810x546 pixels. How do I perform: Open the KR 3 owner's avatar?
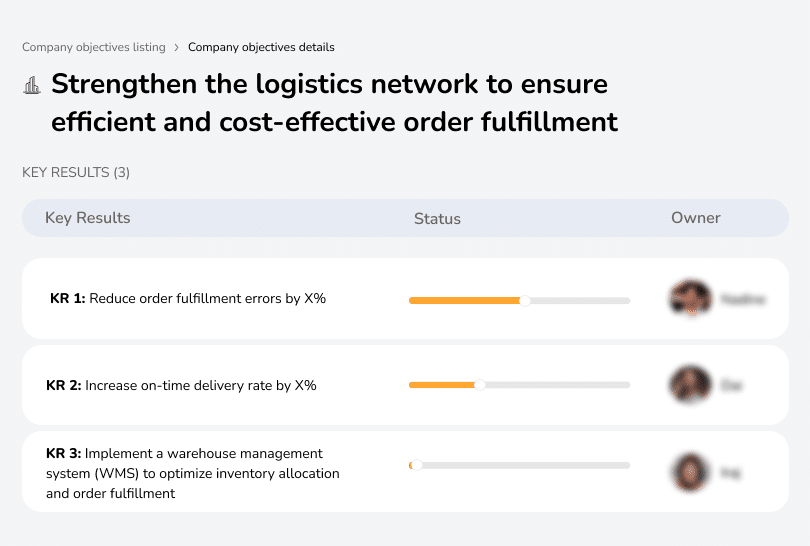pos(690,471)
